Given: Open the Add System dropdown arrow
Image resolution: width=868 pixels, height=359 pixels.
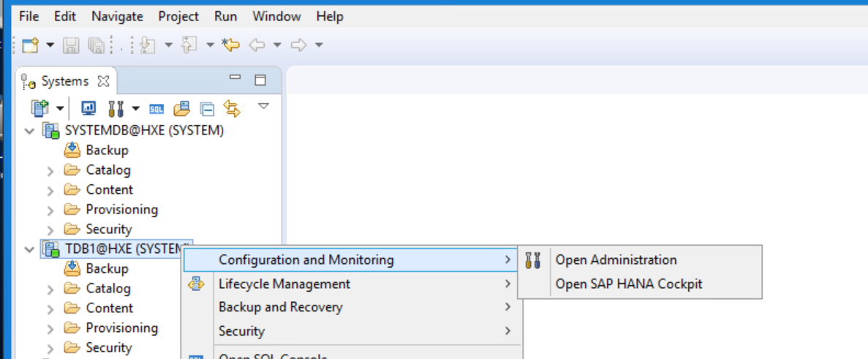Looking at the screenshot, I should click(x=60, y=108).
